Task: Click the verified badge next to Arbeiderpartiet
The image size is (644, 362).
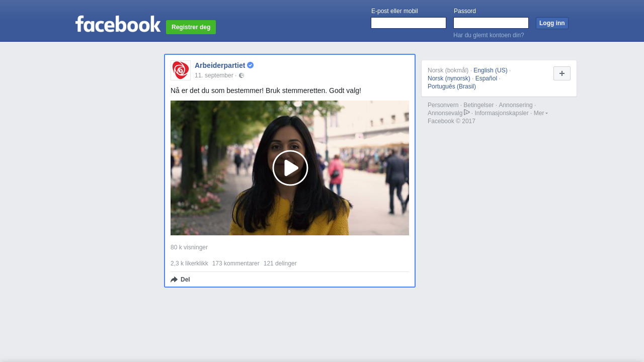Action: pyautogui.click(x=250, y=65)
